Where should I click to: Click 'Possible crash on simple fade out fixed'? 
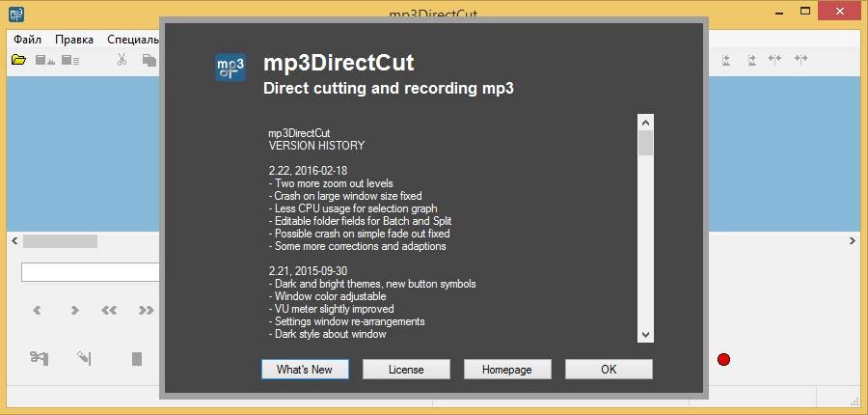[360, 234]
